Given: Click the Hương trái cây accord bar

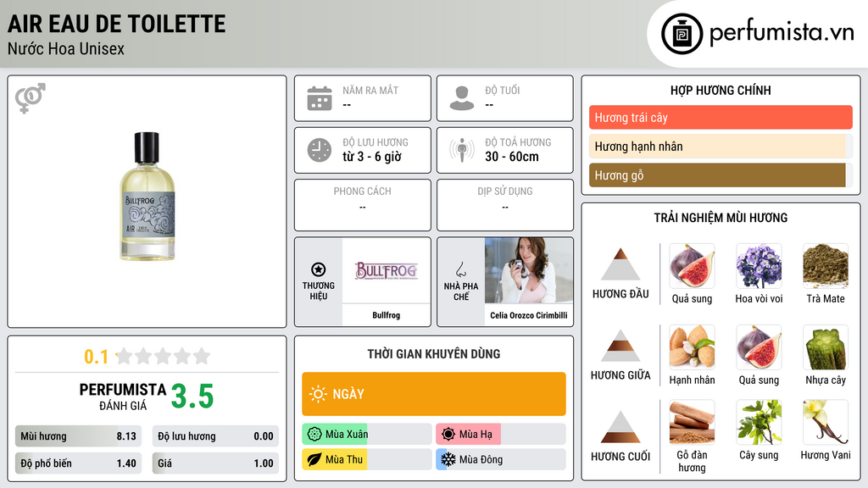Looking at the screenshot, I should [x=721, y=117].
